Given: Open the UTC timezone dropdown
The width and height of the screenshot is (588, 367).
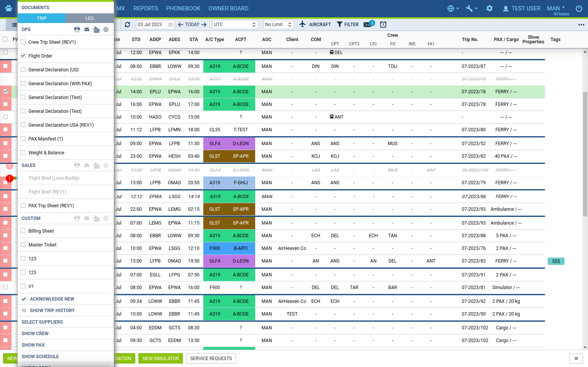Looking at the screenshot, I should point(235,25).
